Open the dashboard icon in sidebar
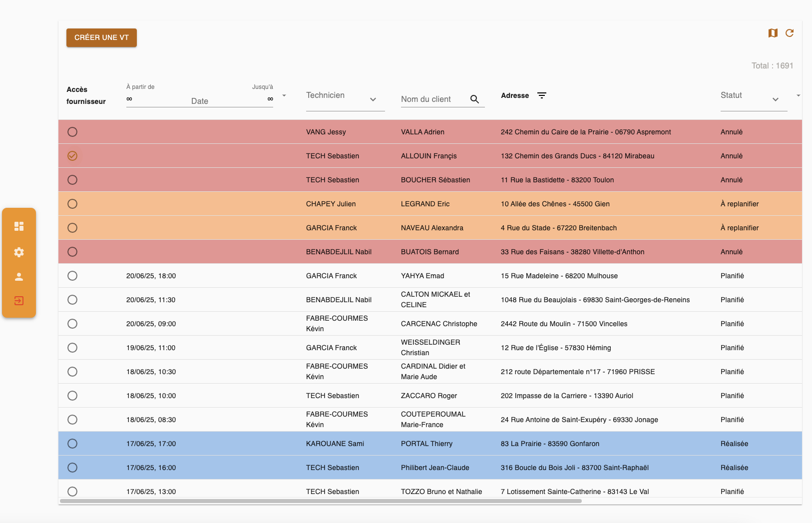Viewport: 812px width, 523px height. coord(19,226)
